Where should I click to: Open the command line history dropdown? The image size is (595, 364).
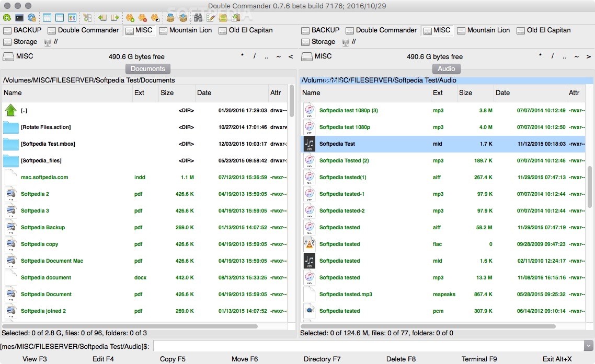pyautogui.click(x=589, y=346)
